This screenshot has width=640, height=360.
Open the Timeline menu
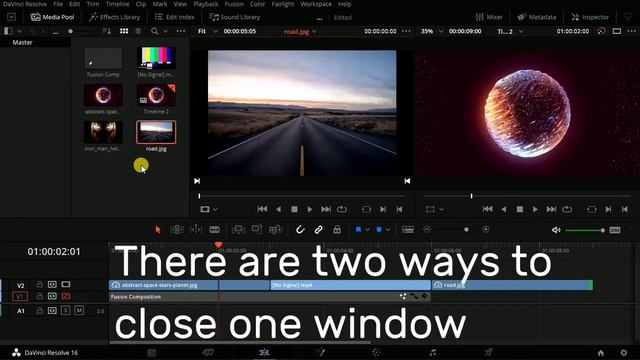[x=118, y=4]
